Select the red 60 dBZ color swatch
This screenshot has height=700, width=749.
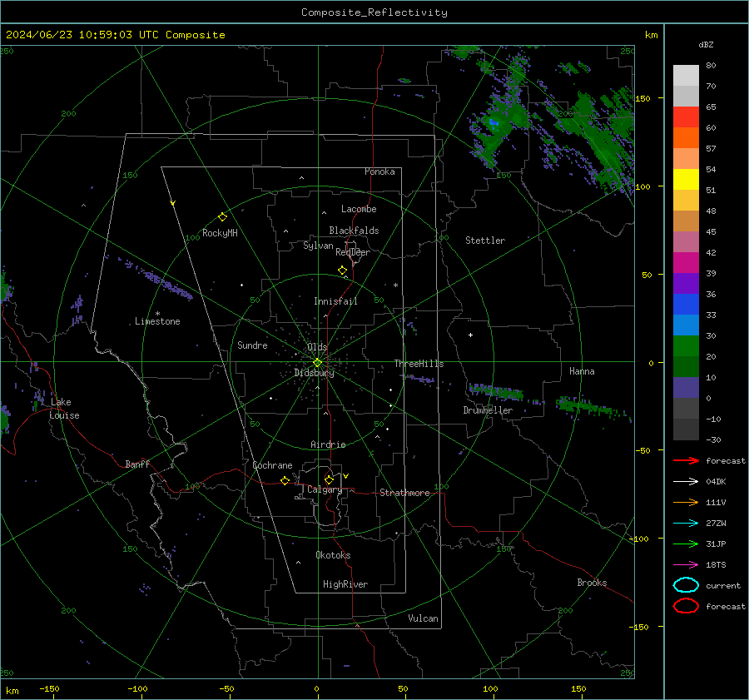pos(686,117)
